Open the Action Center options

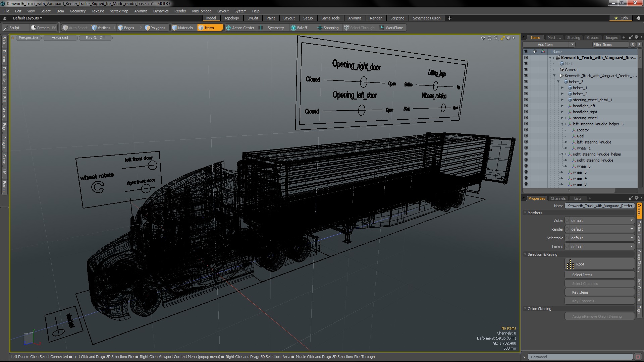[240, 28]
